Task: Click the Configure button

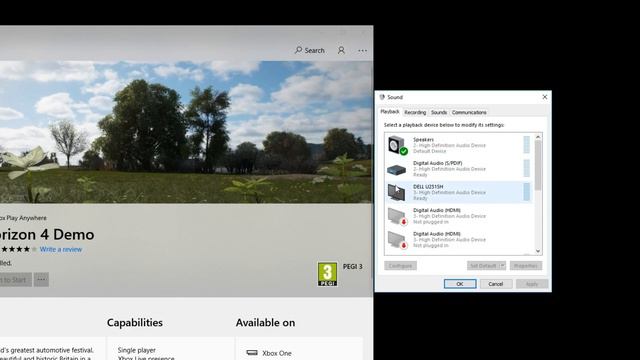Action: (400, 266)
